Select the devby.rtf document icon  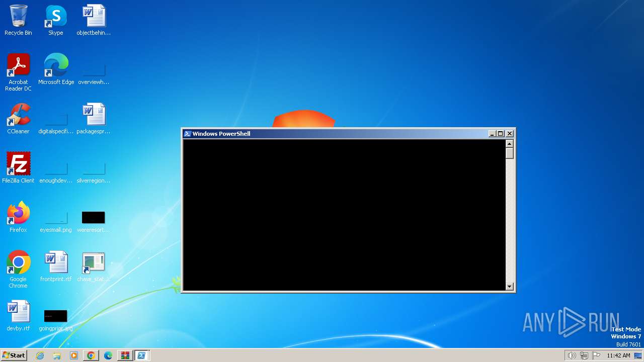pyautogui.click(x=18, y=315)
